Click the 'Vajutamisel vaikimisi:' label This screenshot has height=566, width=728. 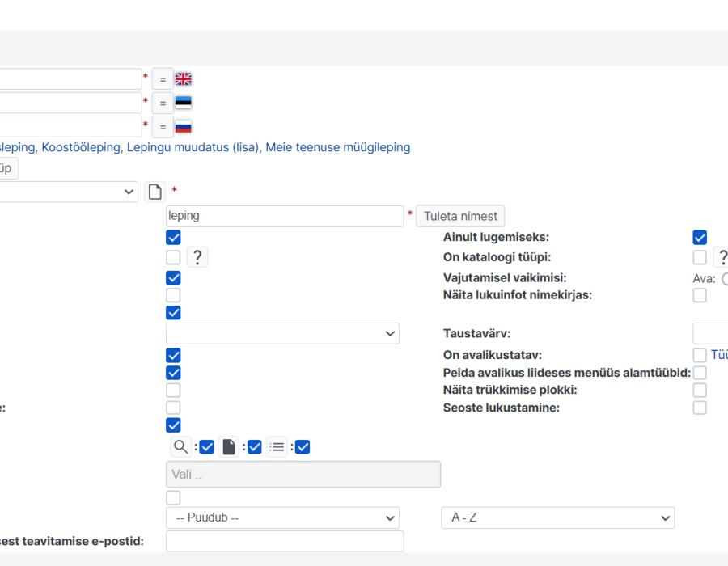tap(505, 278)
